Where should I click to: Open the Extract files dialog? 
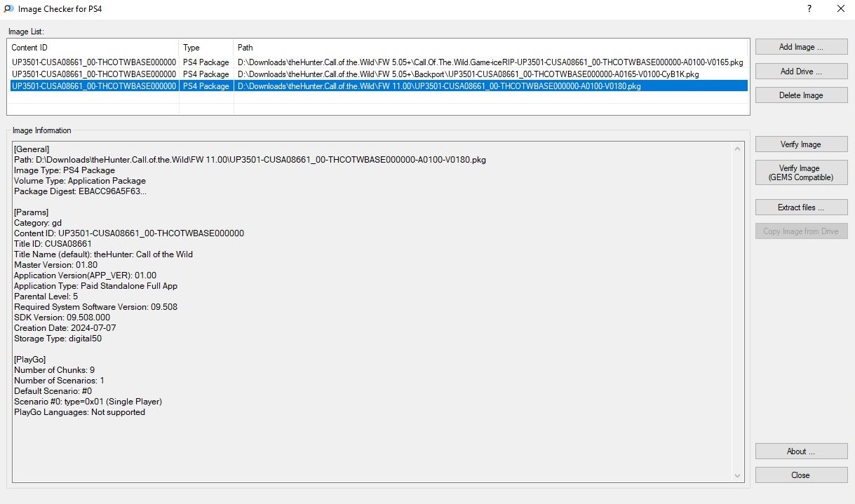[801, 207]
